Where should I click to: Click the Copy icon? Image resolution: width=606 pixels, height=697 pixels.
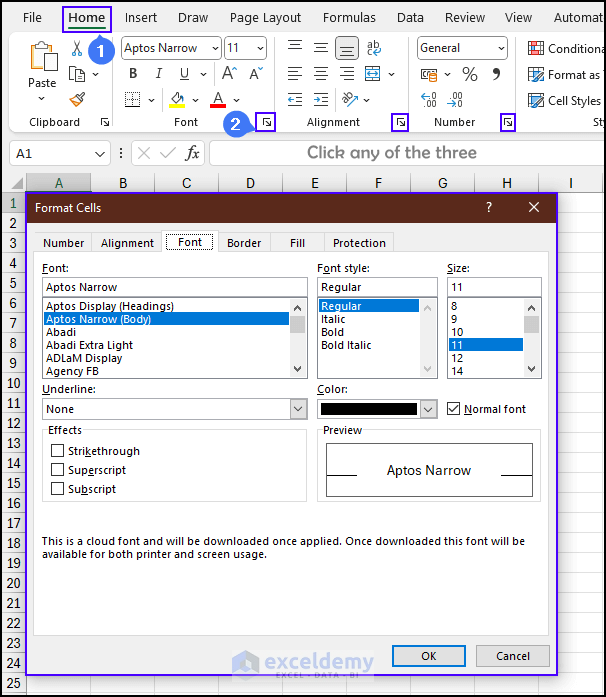[x=77, y=74]
